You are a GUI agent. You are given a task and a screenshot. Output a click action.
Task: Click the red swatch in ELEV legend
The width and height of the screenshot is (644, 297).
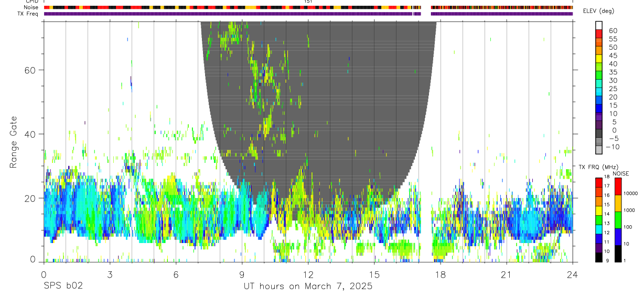coord(599,34)
